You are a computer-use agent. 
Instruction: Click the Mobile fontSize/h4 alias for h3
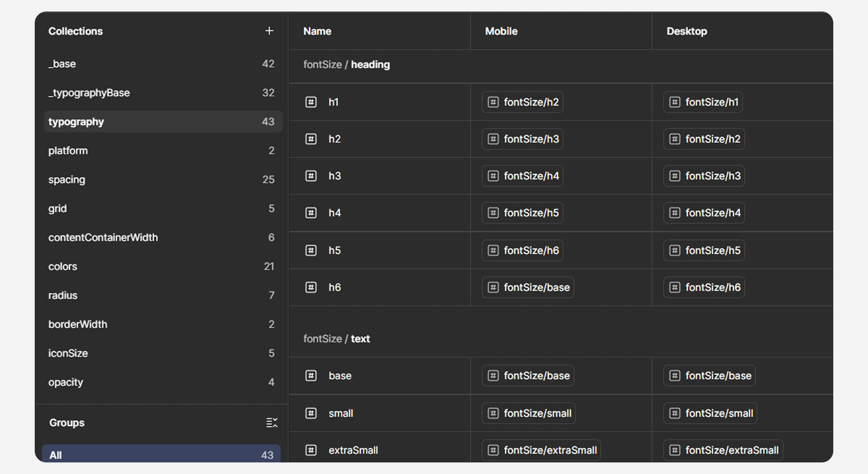coord(523,176)
